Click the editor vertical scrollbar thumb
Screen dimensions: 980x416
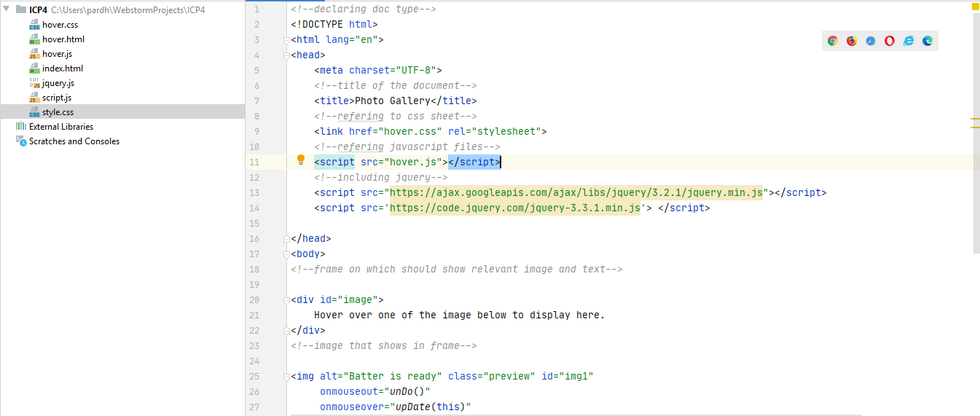pos(976,133)
